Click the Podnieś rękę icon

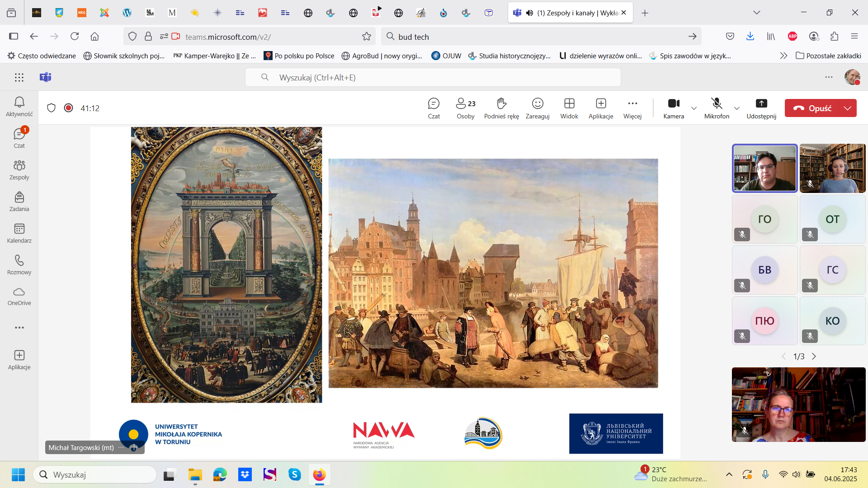501,104
